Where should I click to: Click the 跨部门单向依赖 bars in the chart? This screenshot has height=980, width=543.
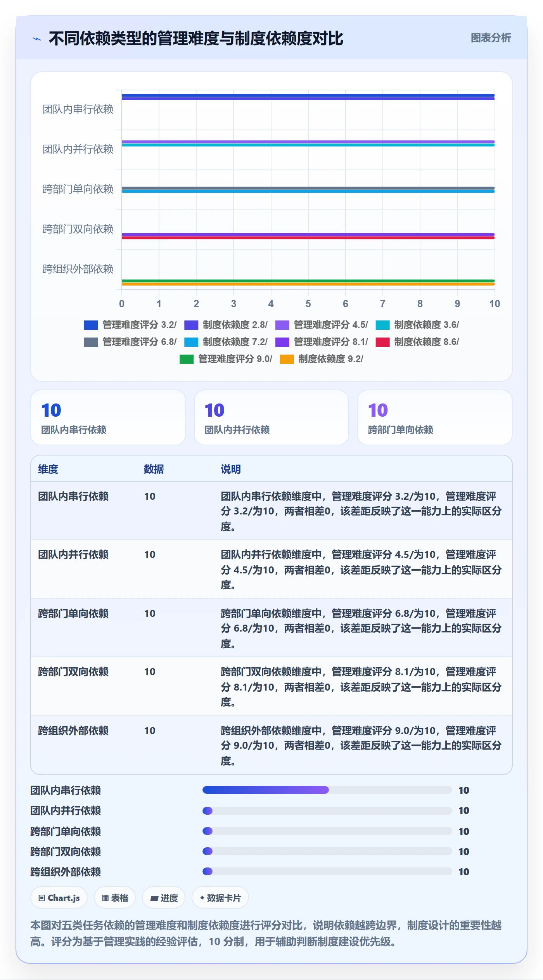point(308,190)
